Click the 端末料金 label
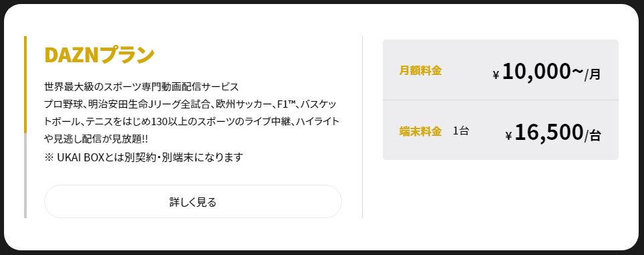The height and width of the screenshot is (255, 644). point(420,132)
